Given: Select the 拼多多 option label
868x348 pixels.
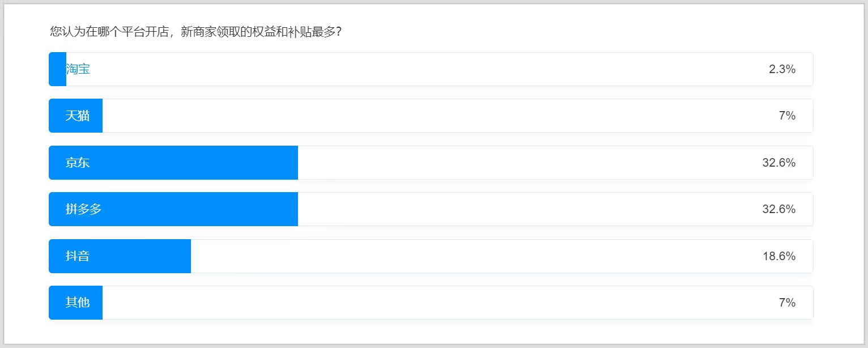Looking at the screenshot, I should point(83,209).
